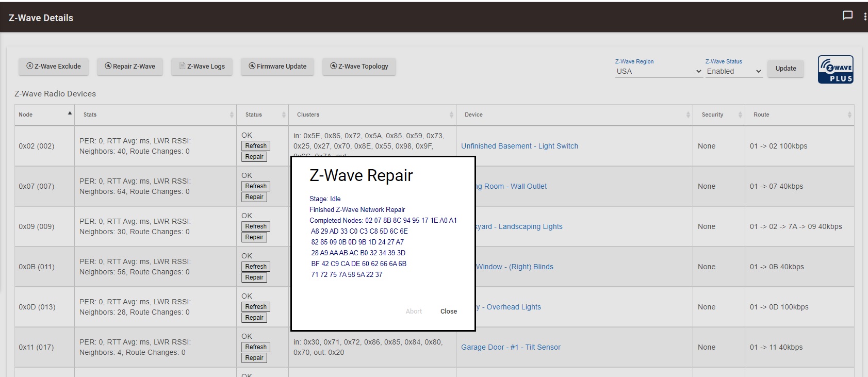Screen dimensions: 868x377
Task: Refresh node 0x0B (011)
Action: [x=256, y=267]
